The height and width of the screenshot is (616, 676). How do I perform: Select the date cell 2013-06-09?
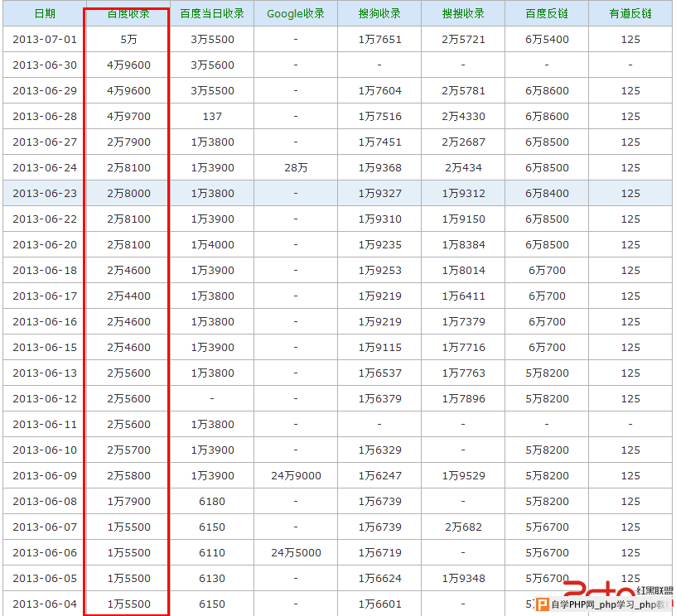[x=45, y=475]
